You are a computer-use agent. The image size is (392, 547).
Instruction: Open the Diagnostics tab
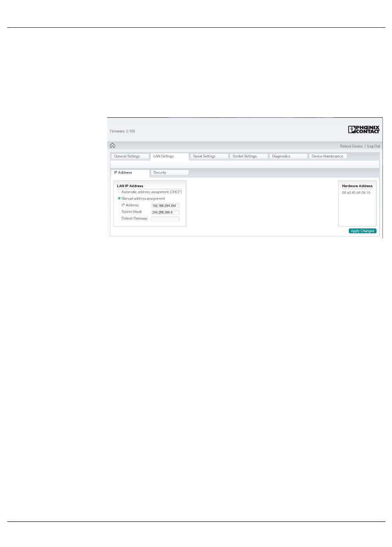click(x=288, y=156)
